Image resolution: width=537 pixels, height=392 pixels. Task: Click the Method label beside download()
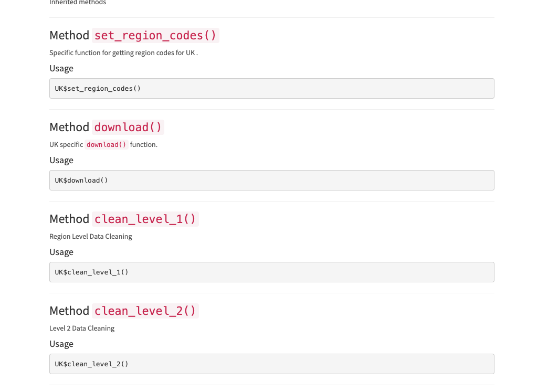(x=69, y=127)
